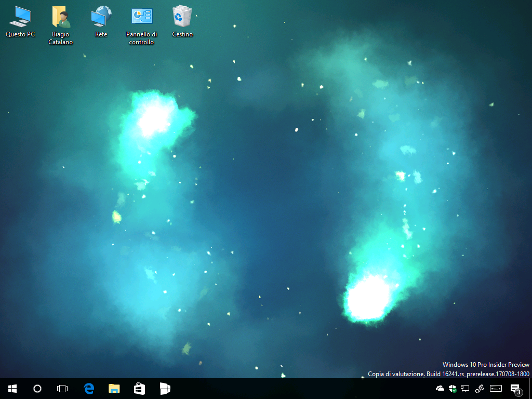Select the Biagio Catalano user folder icon
Screen dimensions: 532x399
[x=60, y=25]
